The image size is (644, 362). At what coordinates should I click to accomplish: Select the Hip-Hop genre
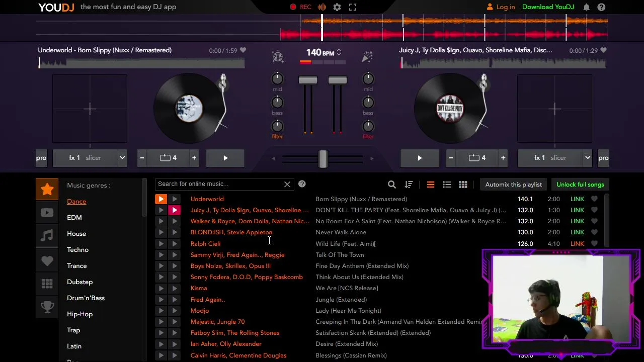[x=79, y=314]
